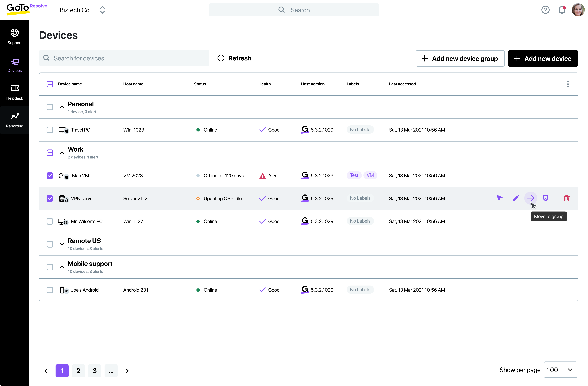
Task: Open the notifications bell
Action: (x=562, y=10)
